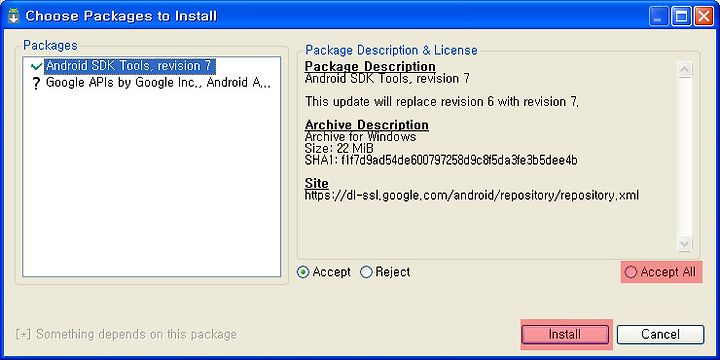Click the SHA1 checksum line
Image resolution: width=720 pixels, height=360 pixels.
(441, 160)
